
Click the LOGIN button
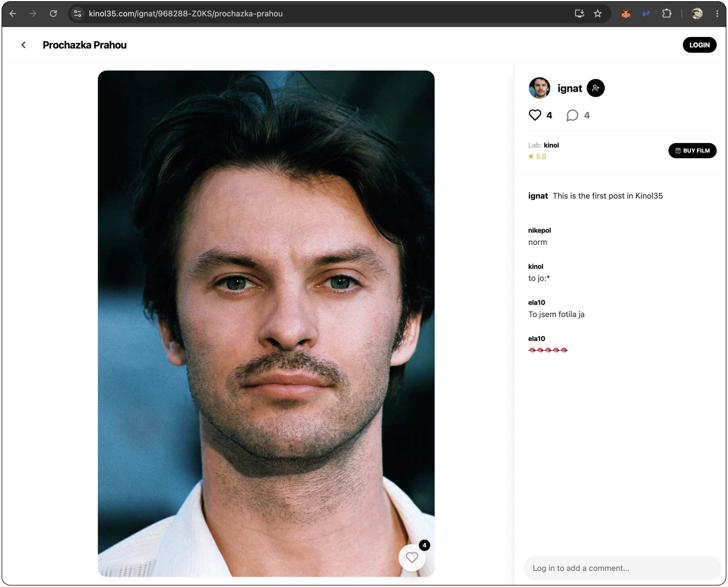click(699, 45)
